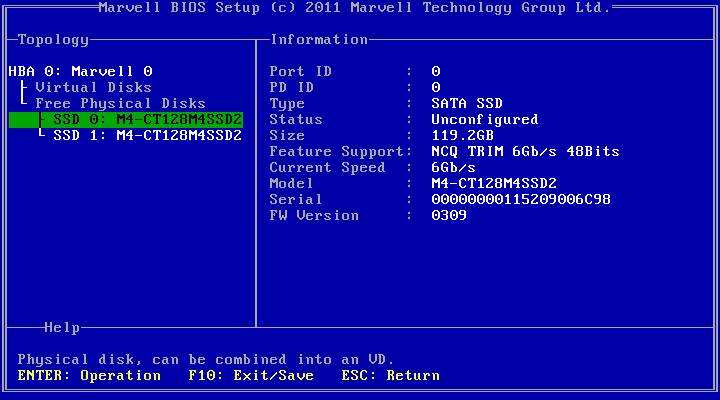Click the Type label
This screenshot has width=720, height=400.
coord(287,104)
